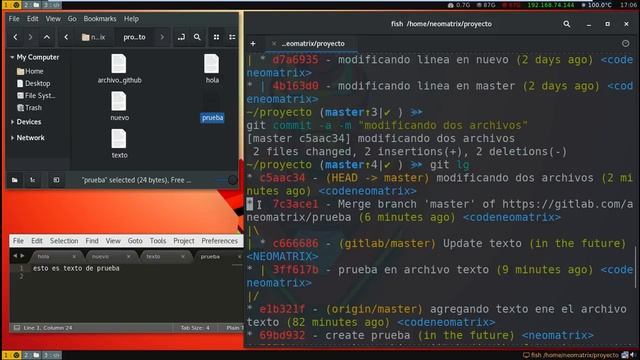Viewport: 640px width, 360px height.
Task: Go forward in file manager history
Action: [x=30, y=37]
